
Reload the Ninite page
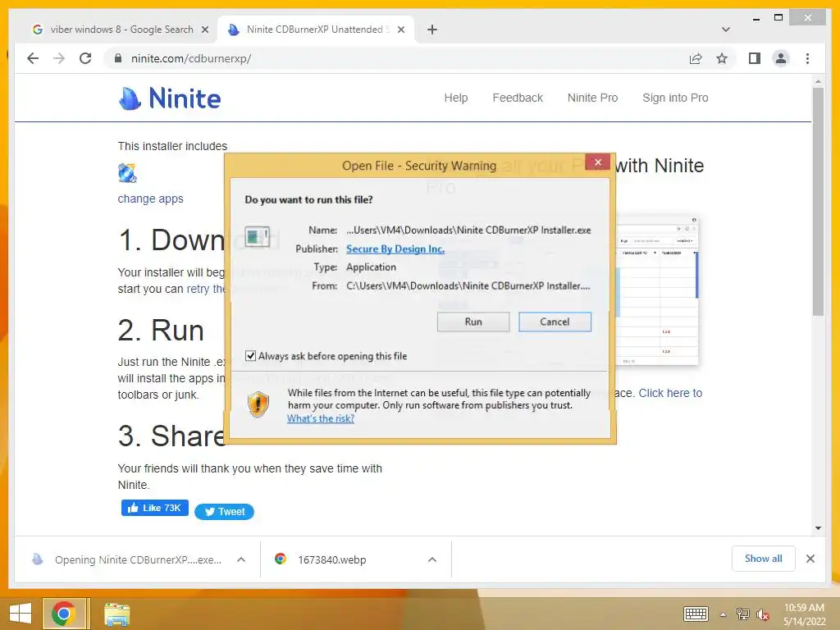pos(85,58)
